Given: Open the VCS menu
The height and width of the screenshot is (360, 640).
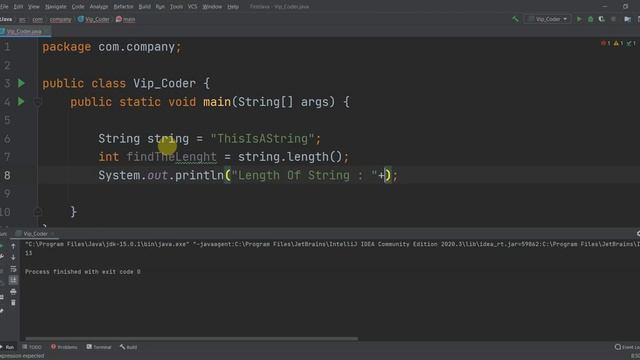Looking at the screenshot, I should tap(193, 7).
